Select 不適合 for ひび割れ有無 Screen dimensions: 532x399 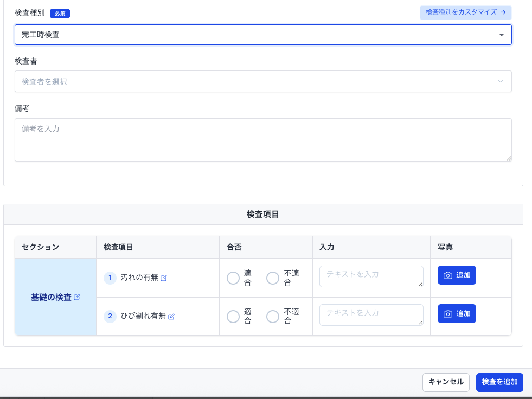coord(273,317)
